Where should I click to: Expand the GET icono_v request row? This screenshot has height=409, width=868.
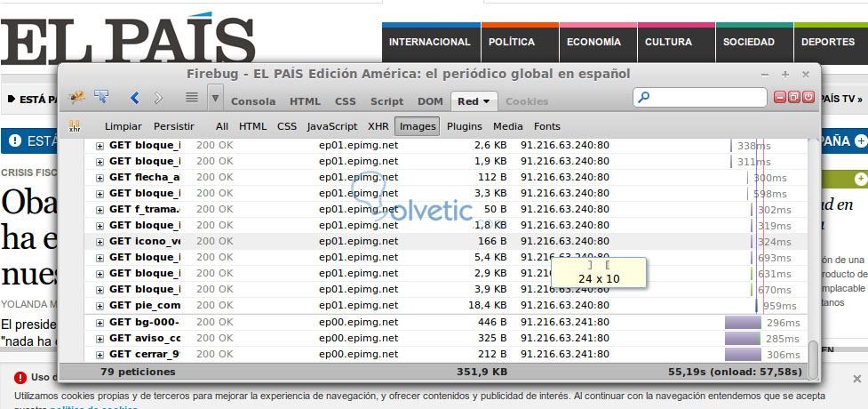100,242
